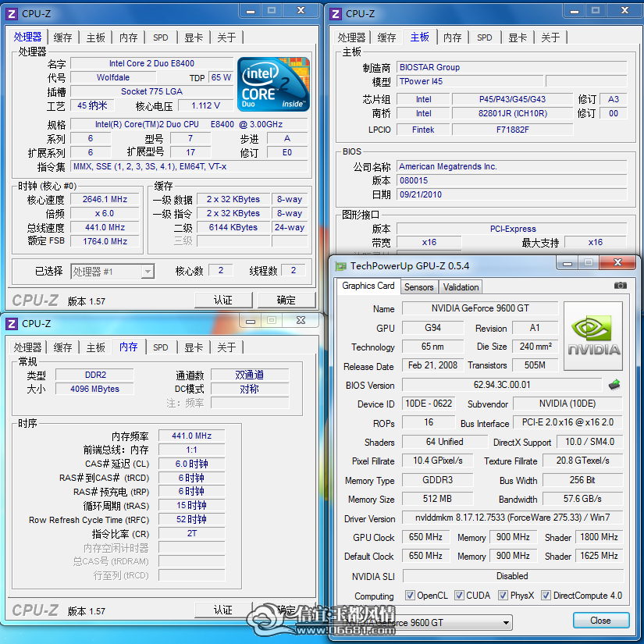Image resolution: width=644 pixels, height=644 pixels.
Task: Click the BIOS Version field 62.94.3C.00.01
Action: click(x=502, y=385)
